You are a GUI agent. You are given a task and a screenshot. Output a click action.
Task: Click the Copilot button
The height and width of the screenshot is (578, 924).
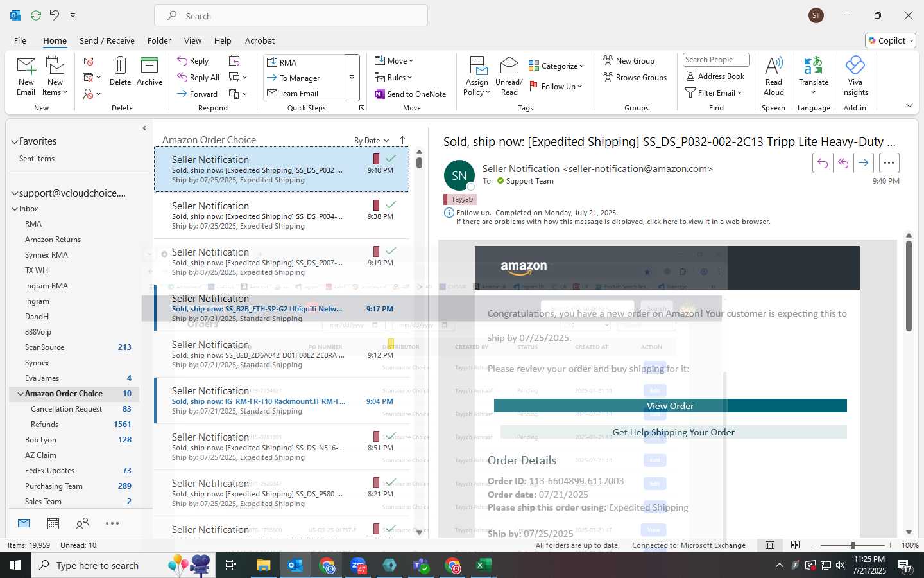(x=891, y=40)
